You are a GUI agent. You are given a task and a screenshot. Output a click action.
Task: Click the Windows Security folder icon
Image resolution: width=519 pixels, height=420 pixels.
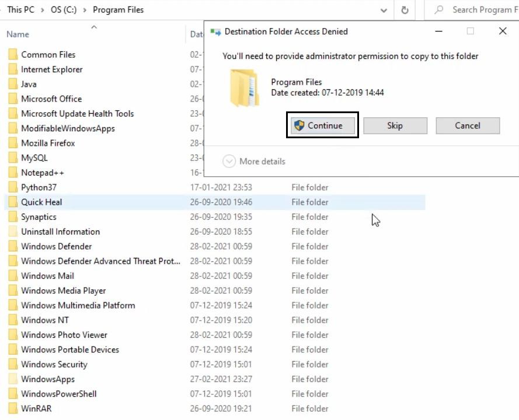(x=13, y=364)
